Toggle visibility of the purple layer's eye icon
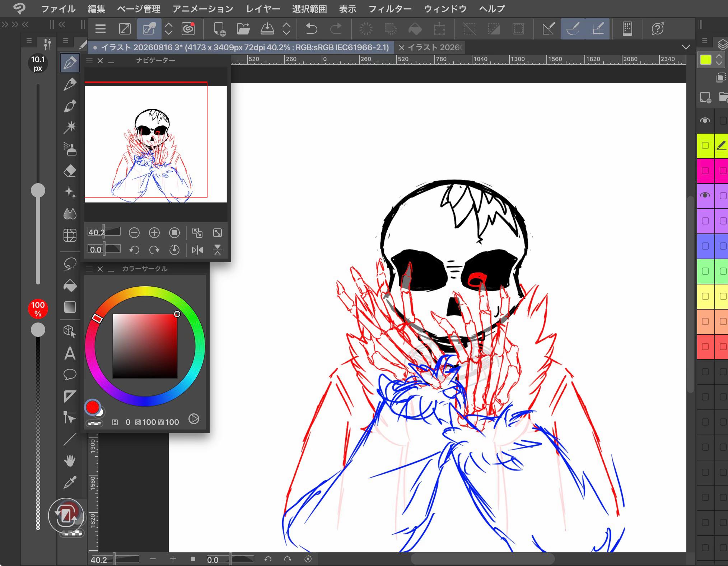Screen dimensions: 728x566 coord(705,195)
